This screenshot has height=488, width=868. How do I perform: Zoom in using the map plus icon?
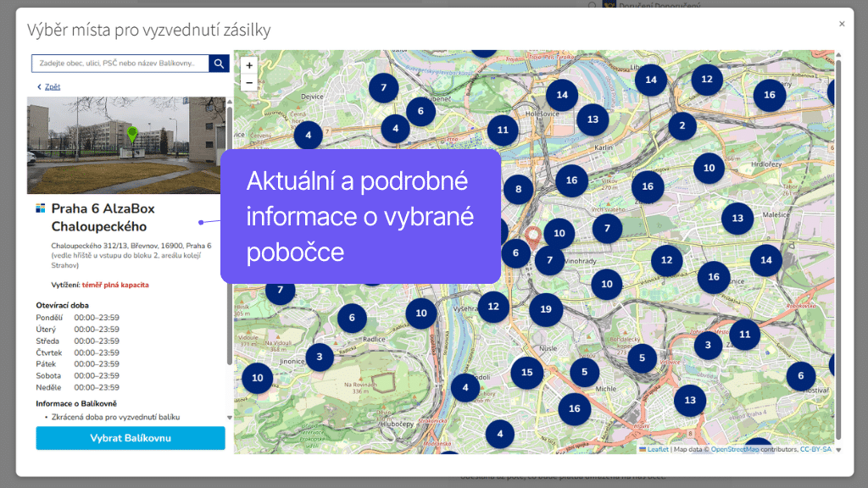click(249, 64)
